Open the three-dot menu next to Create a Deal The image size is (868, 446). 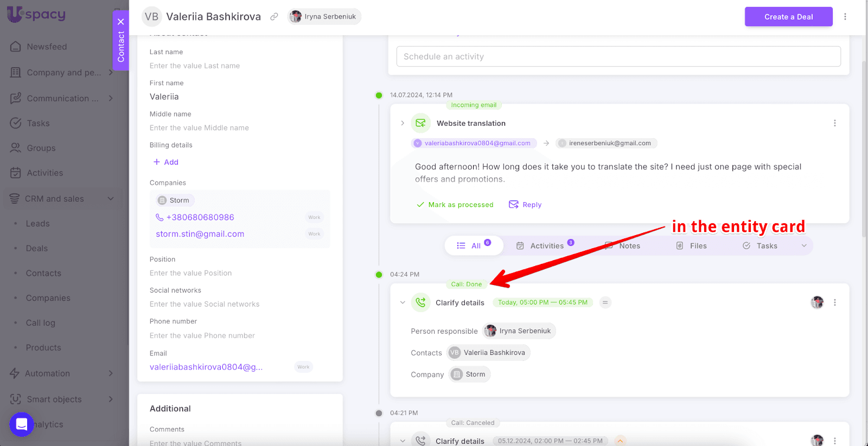point(845,17)
